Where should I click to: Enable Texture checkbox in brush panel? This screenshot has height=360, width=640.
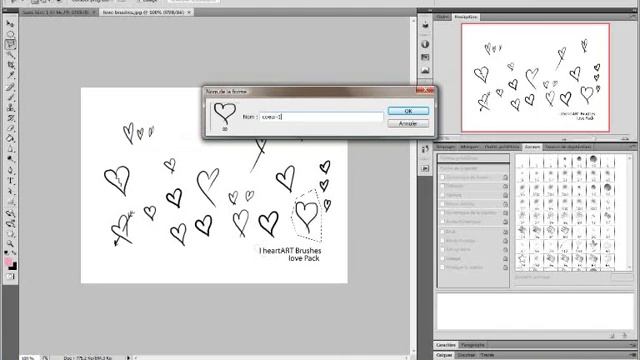point(442,195)
